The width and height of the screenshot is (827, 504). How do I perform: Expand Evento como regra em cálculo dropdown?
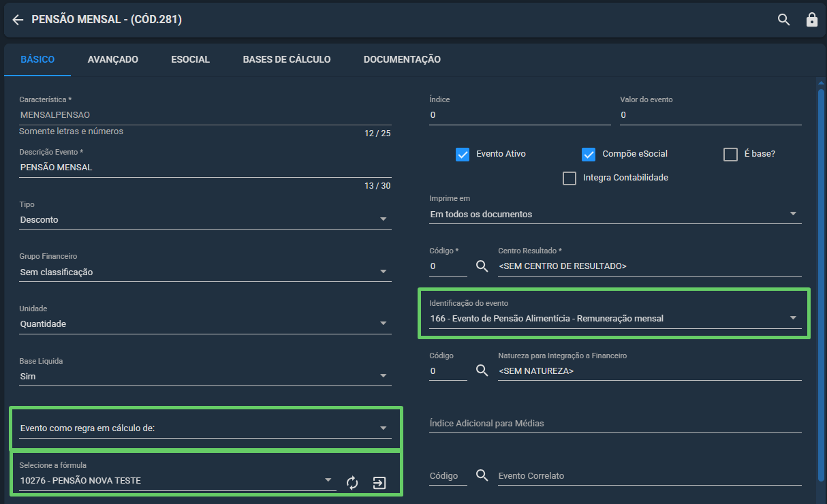[205, 428]
